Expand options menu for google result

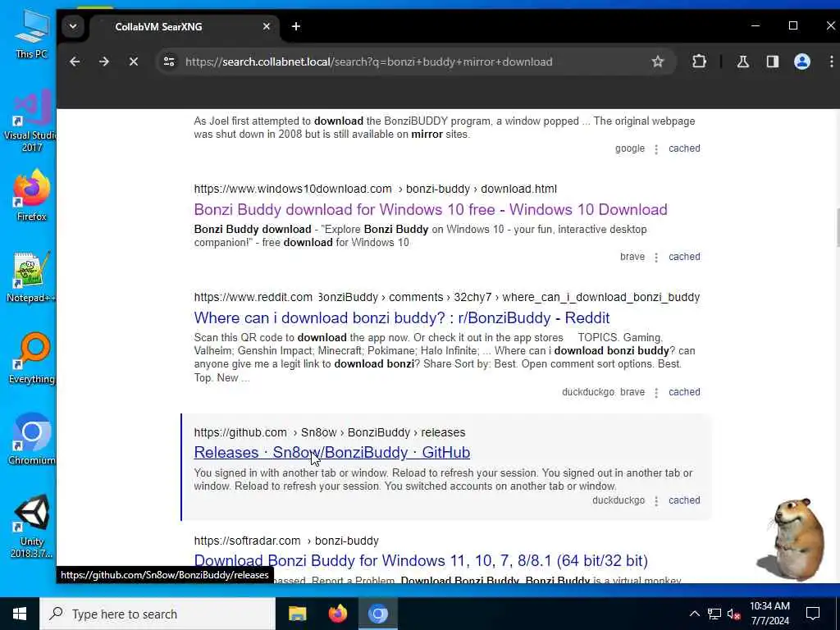tap(656, 149)
